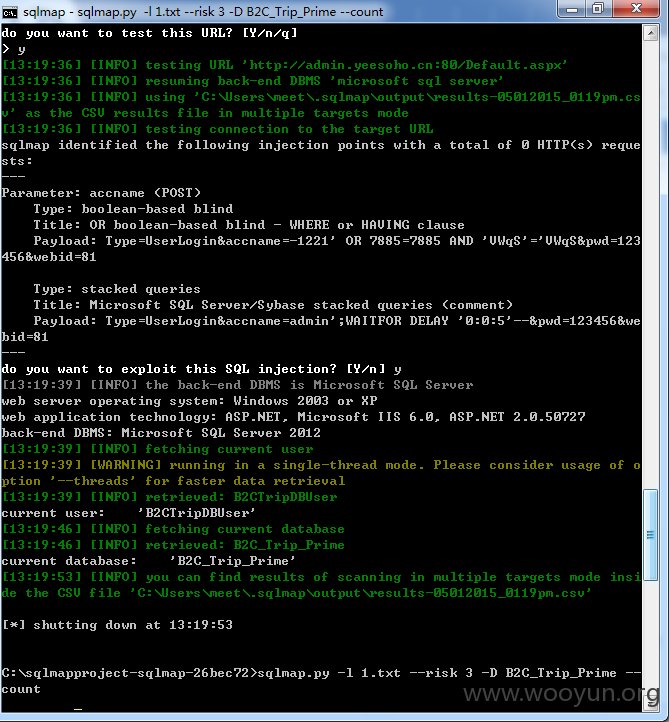This screenshot has width=669, height=722.
Task: Maximize the sqlmap console window
Action: click(599, 9)
